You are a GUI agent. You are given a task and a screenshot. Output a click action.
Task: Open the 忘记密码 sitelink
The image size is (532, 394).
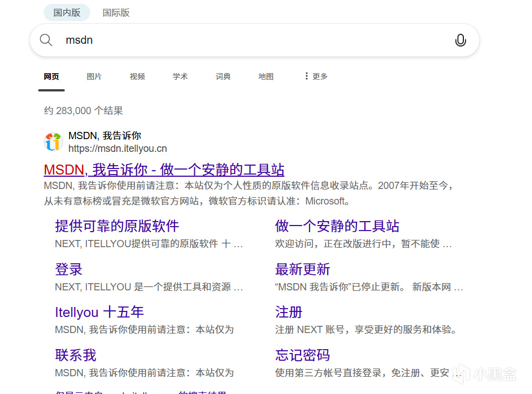pyautogui.click(x=302, y=355)
